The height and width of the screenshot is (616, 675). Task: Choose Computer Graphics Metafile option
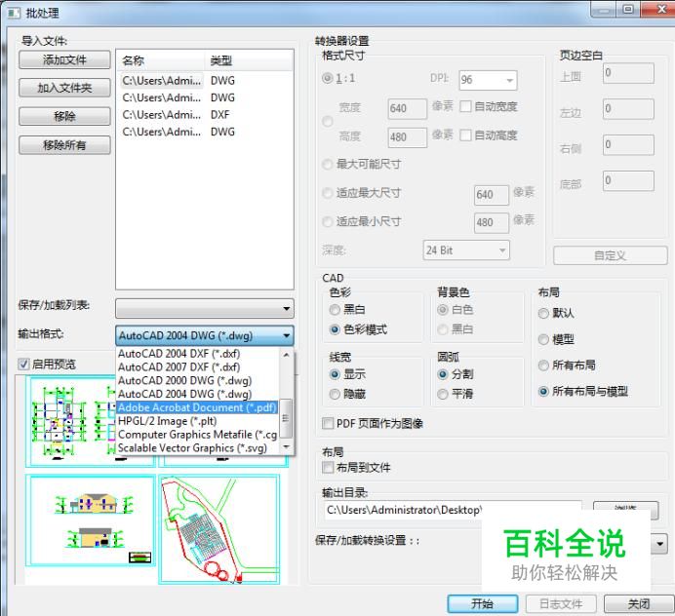(x=197, y=435)
